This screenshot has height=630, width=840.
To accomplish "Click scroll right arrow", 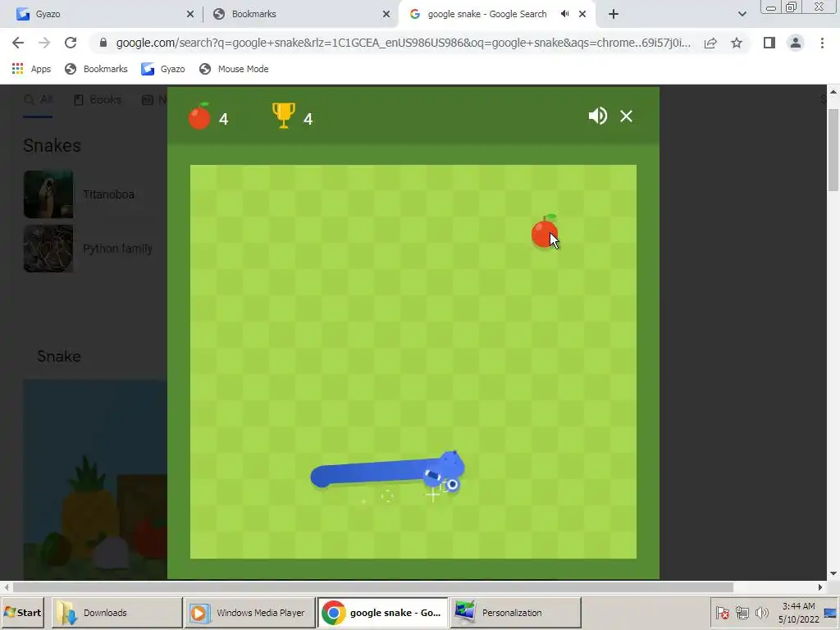I will [x=820, y=587].
